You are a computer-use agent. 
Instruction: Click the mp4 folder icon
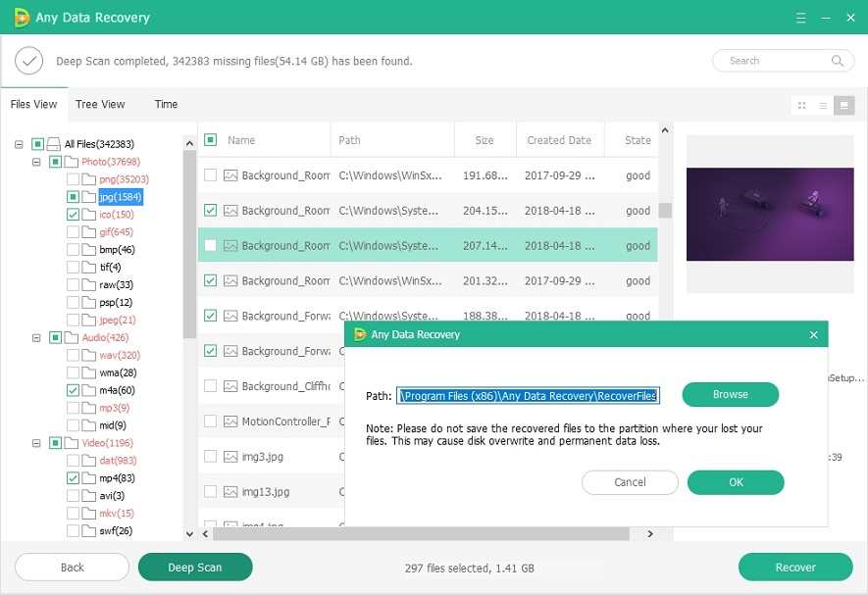point(88,478)
